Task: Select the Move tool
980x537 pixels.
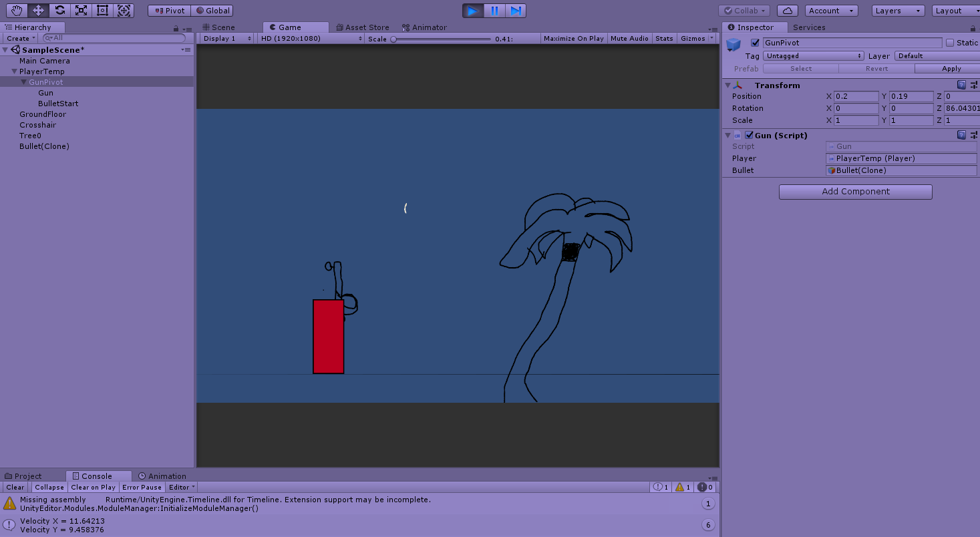Action: 38,11
